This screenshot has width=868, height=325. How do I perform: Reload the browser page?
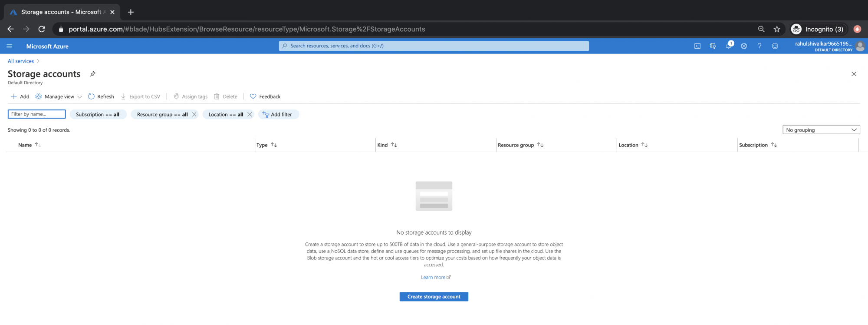click(x=42, y=29)
